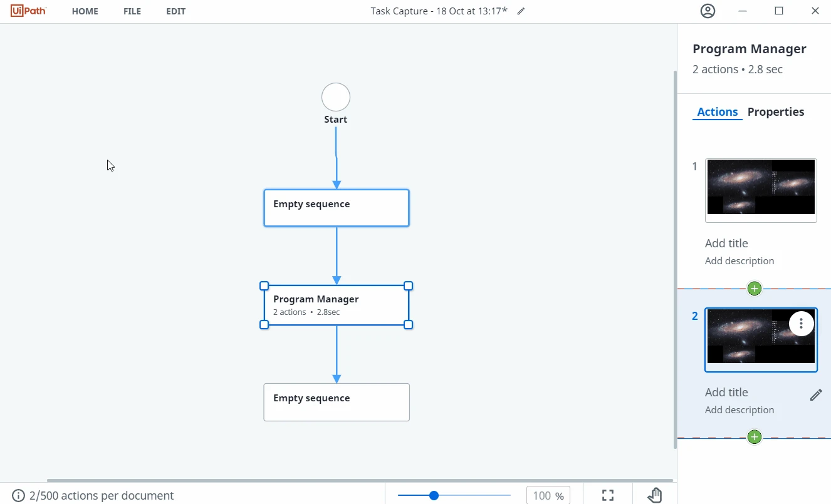Image resolution: width=831 pixels, height=504 pixels.
Task: Select the thumbnail of action 2
Action: tap(761, 340)
